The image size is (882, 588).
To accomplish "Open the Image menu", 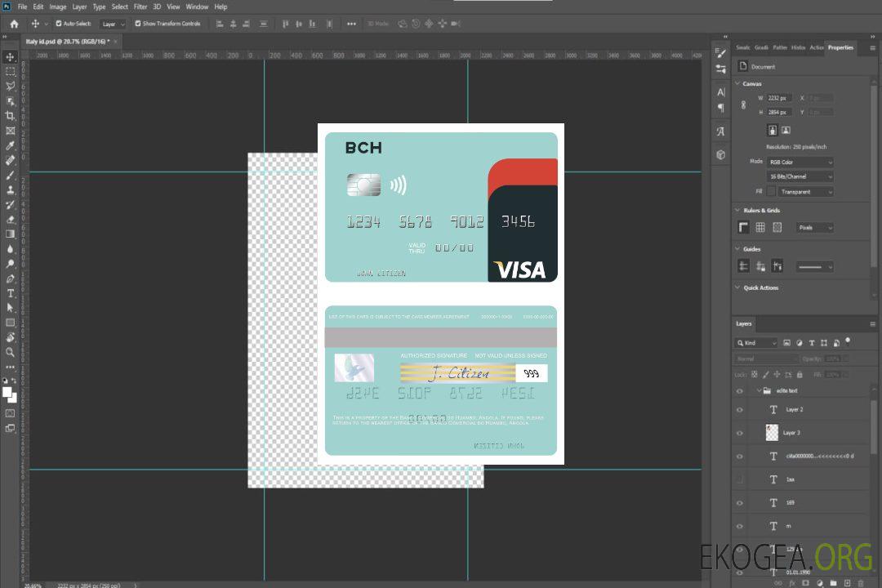I will point(58,7).
